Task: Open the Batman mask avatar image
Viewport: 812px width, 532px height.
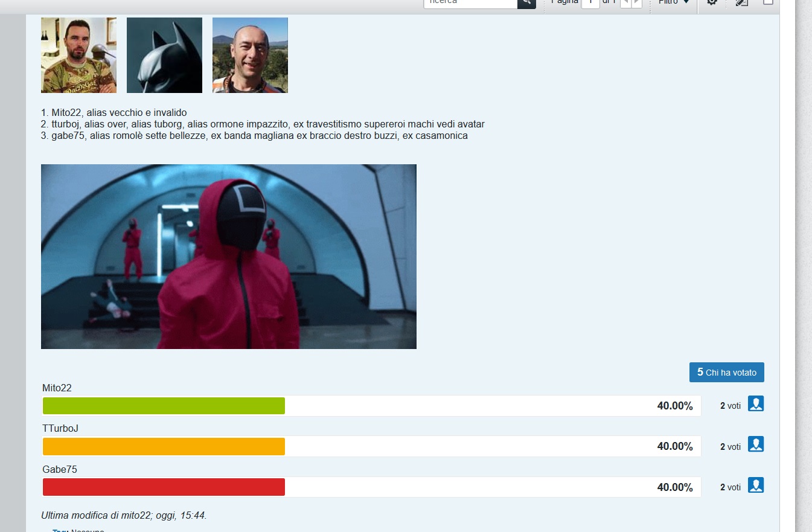Action: coord(164,55)
